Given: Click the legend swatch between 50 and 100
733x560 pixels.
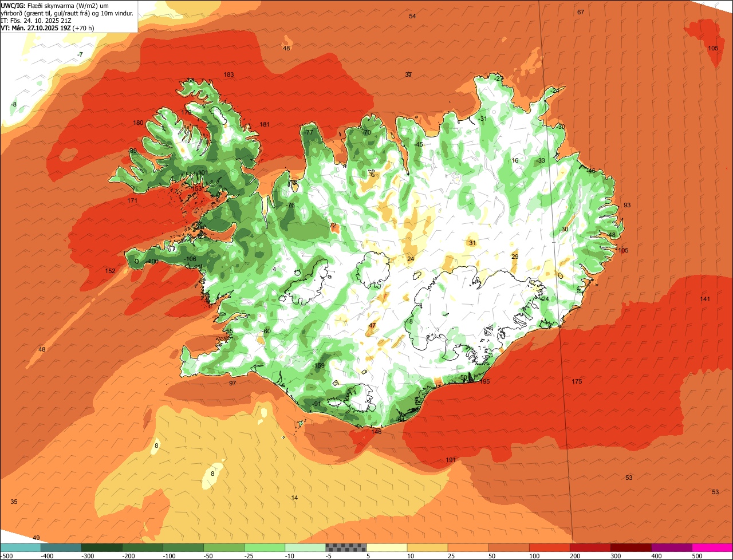Looking at the screenshot, I should coord(509,547).
